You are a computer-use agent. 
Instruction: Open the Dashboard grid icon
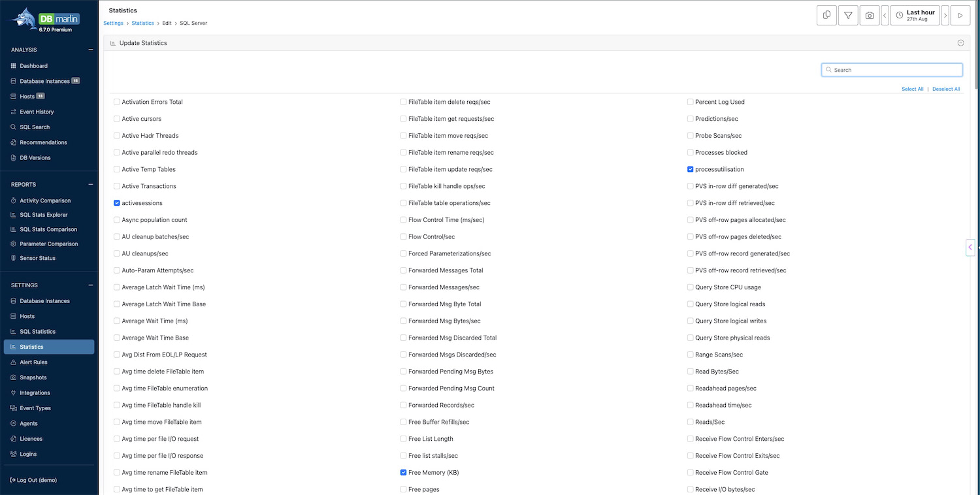click(x=14, y=66)
